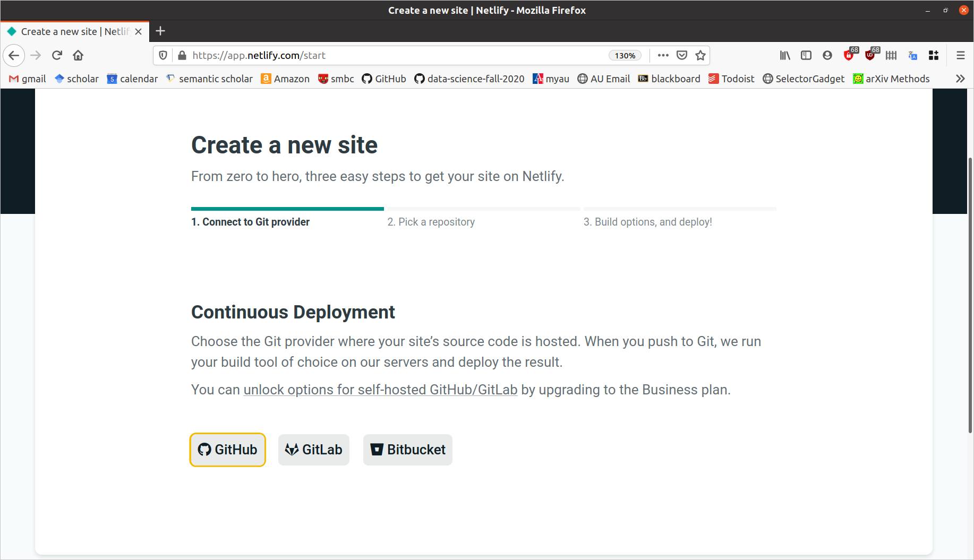
Task: Open Amazon bookmark
Action: pos(286,79)
